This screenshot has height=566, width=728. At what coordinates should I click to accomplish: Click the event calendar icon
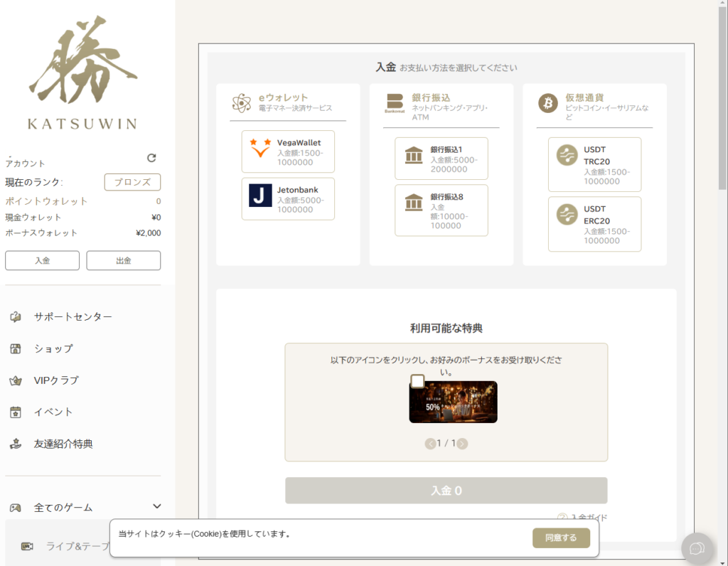coord(16,412)
